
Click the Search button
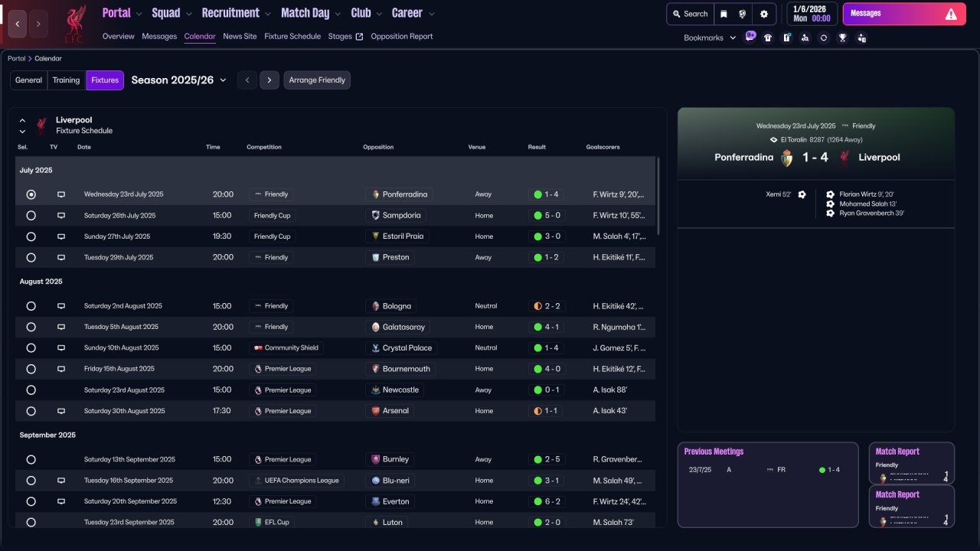(x=690, y=14)
